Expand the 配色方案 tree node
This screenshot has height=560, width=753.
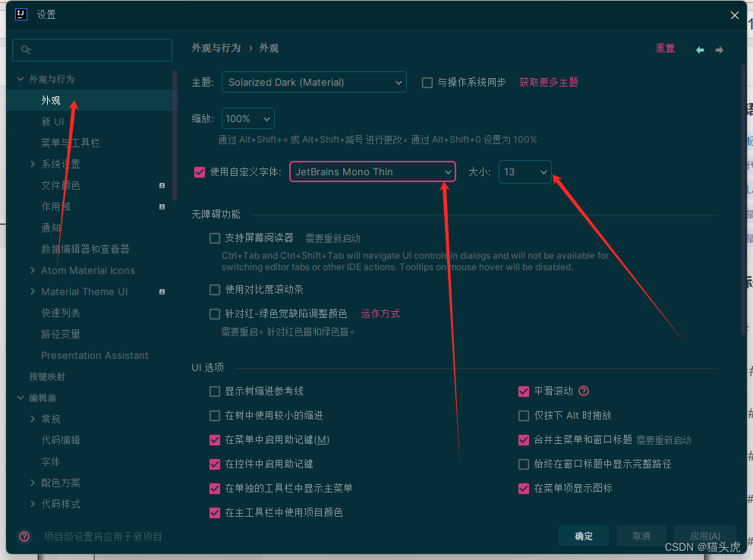click(32, 483)
